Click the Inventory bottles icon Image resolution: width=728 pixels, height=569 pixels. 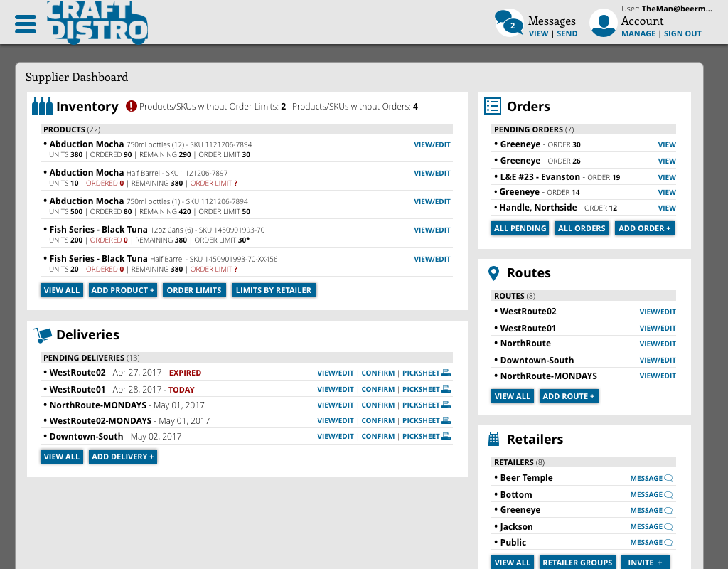click(41, 105)
